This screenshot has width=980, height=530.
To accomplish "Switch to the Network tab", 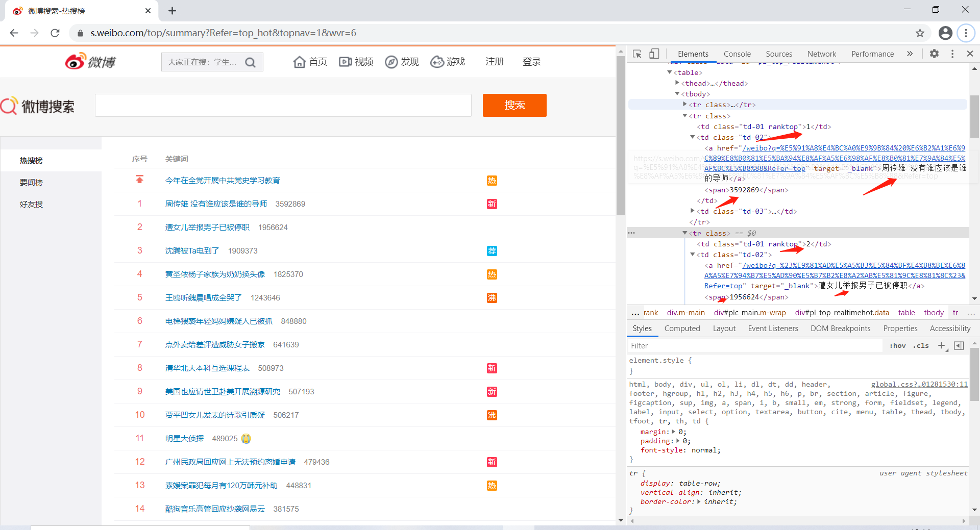I will point(822,54).
